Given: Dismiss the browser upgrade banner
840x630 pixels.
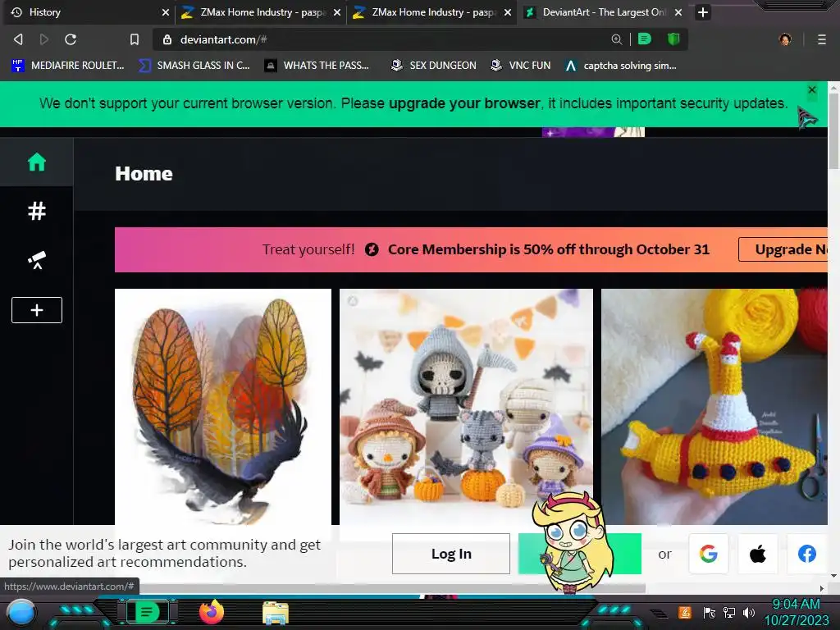Looking at the screenshot, I should click(x=811, y=89).
